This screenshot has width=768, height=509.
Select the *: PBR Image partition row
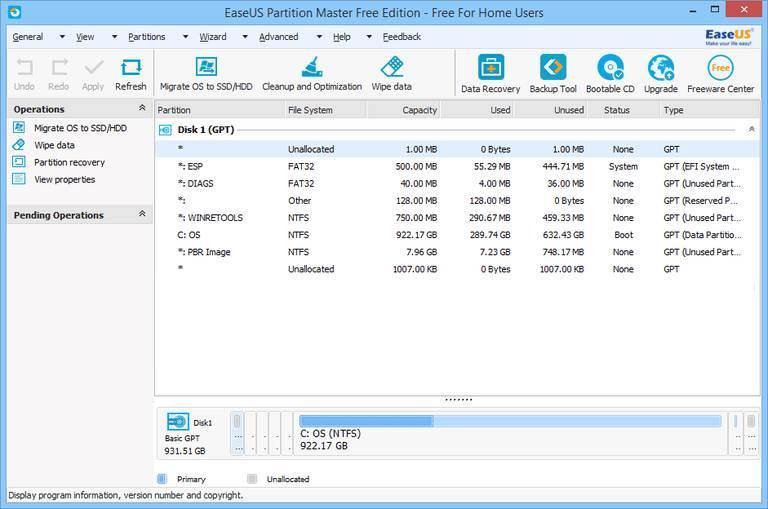coord(457,252)
